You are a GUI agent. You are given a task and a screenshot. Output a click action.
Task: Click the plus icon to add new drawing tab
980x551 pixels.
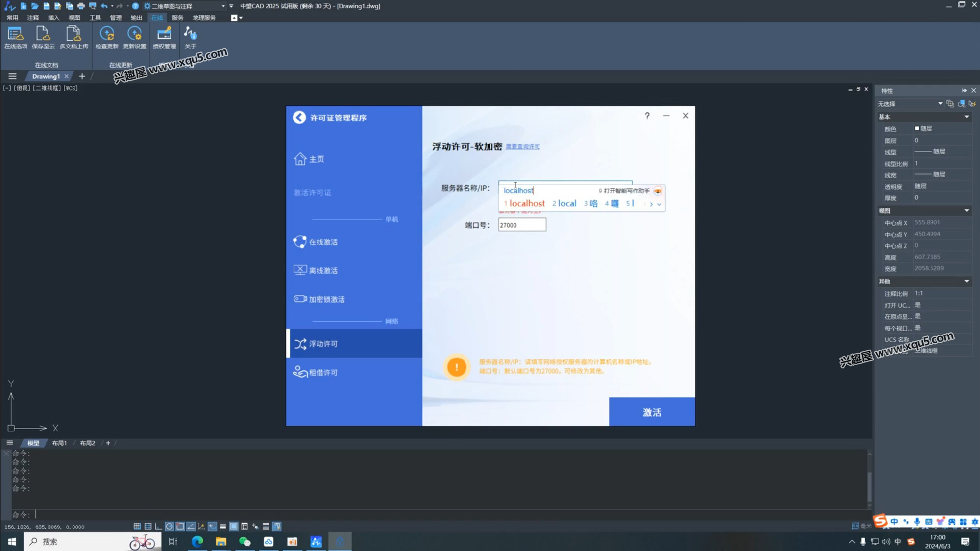click(x=82, y=76)
